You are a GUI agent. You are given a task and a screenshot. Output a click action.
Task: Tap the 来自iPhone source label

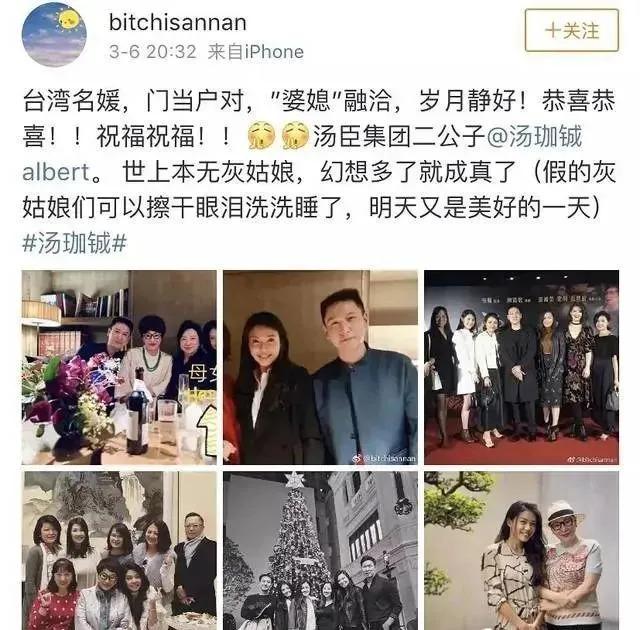pyautogui.click(x=256, y=52)
